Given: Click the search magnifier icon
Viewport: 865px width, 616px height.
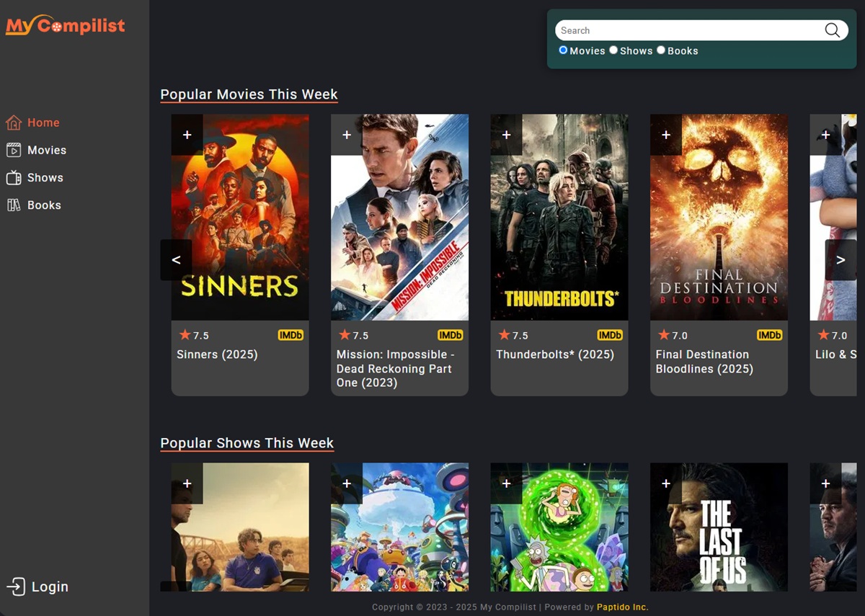Looking at the screenshot, I should pyautogui.click(x=832, y=30).
